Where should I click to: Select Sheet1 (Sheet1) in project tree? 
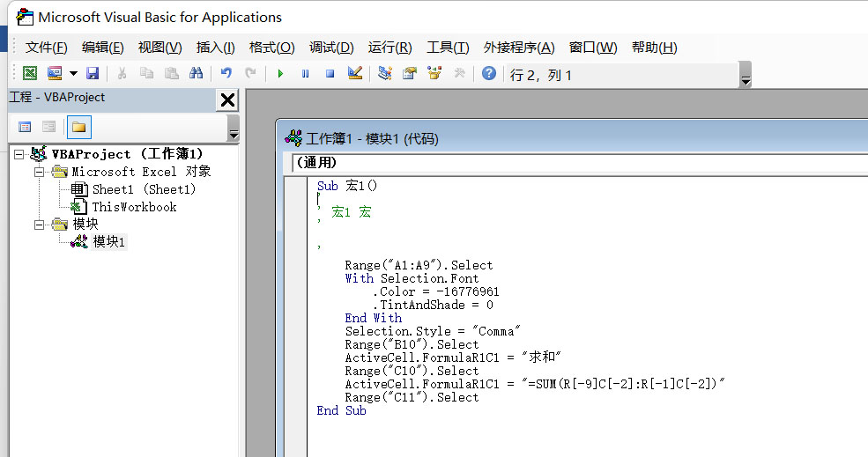point(144,189)
